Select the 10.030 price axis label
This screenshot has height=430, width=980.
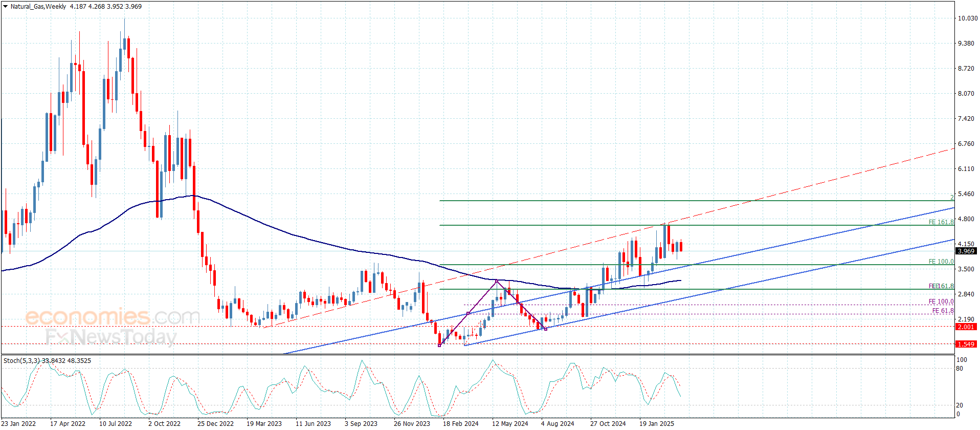coord(967,18)
